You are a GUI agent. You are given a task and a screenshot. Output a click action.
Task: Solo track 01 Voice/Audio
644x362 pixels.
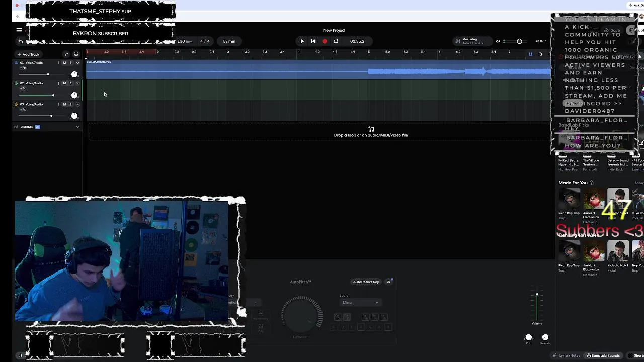[x=70, y=63]
